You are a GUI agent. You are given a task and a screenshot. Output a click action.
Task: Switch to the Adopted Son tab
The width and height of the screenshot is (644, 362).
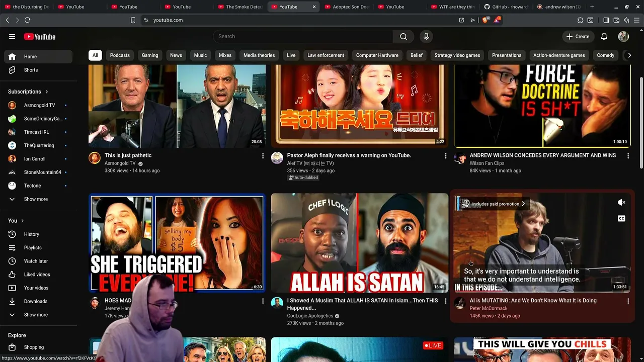[346, 7]
